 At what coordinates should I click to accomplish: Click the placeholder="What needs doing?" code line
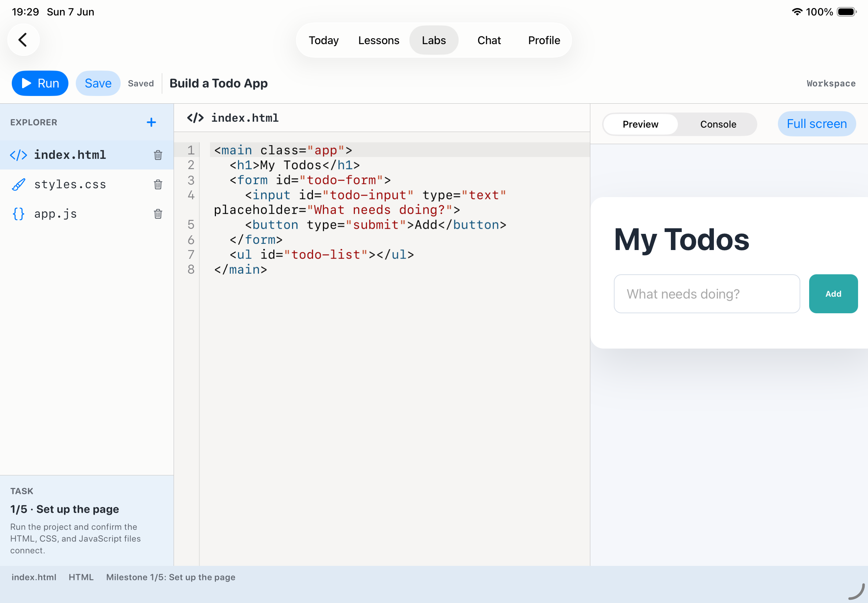(x=337, y=210)
